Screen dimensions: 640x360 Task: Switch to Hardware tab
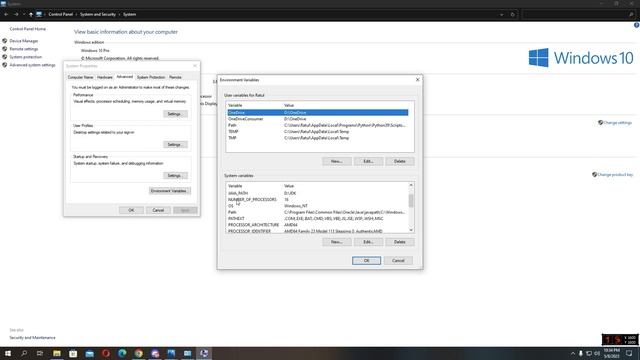click(x=104, y=77)
